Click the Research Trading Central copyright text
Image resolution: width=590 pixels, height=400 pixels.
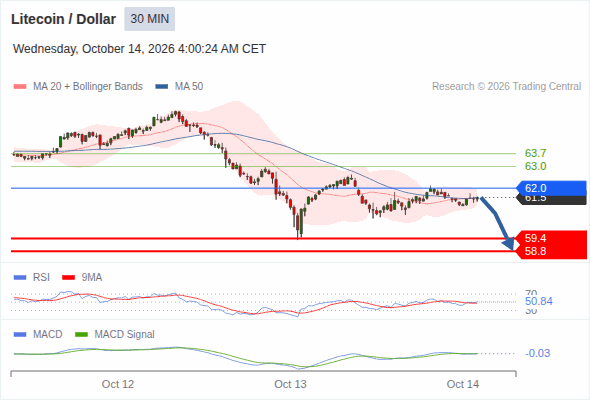point(506,87)
